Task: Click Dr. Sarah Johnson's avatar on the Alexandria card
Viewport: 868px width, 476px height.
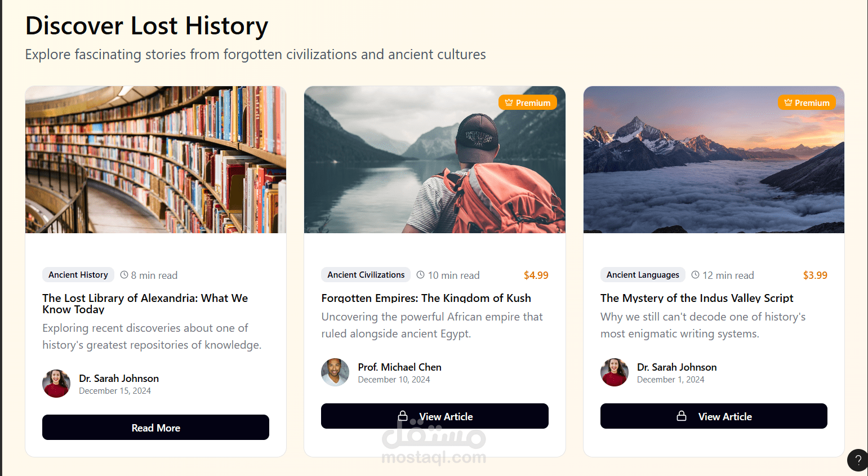Action: click(56, 383)
